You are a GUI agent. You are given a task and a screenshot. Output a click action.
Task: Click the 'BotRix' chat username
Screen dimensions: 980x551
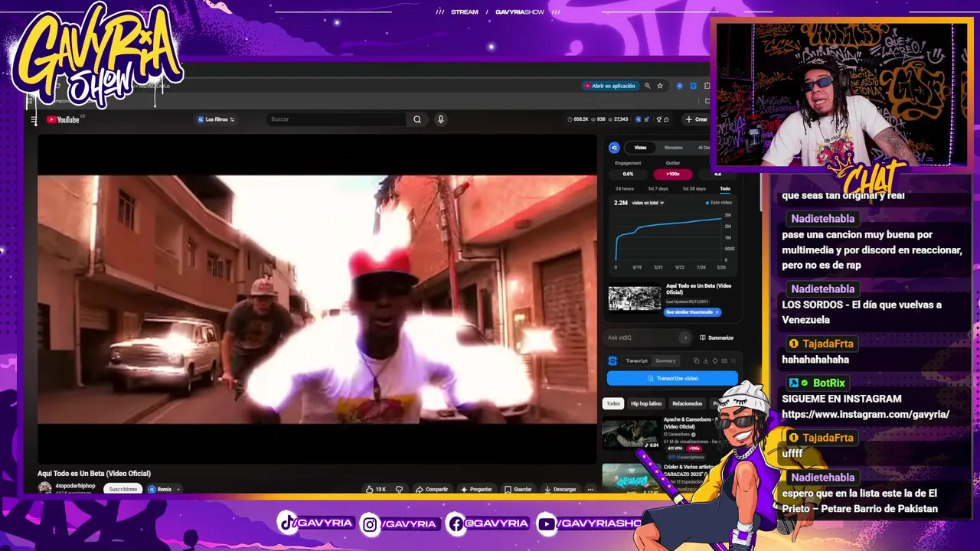click(828, 383)
